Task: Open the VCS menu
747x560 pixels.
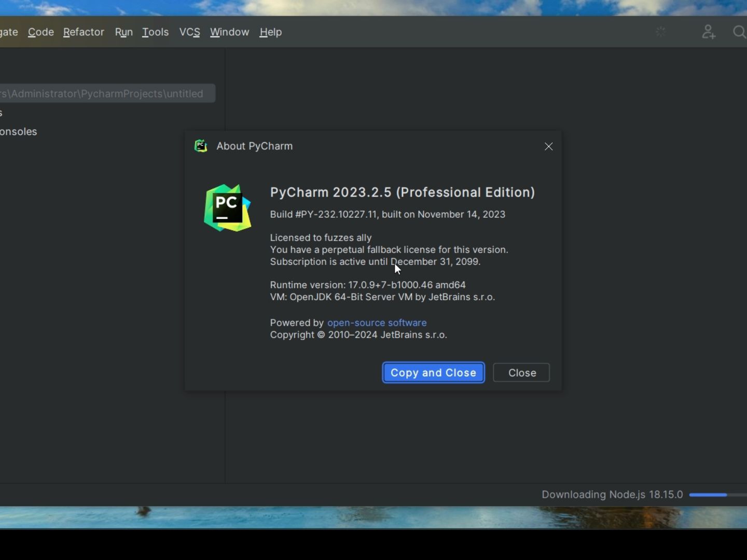Action: [x=189, y=32]
